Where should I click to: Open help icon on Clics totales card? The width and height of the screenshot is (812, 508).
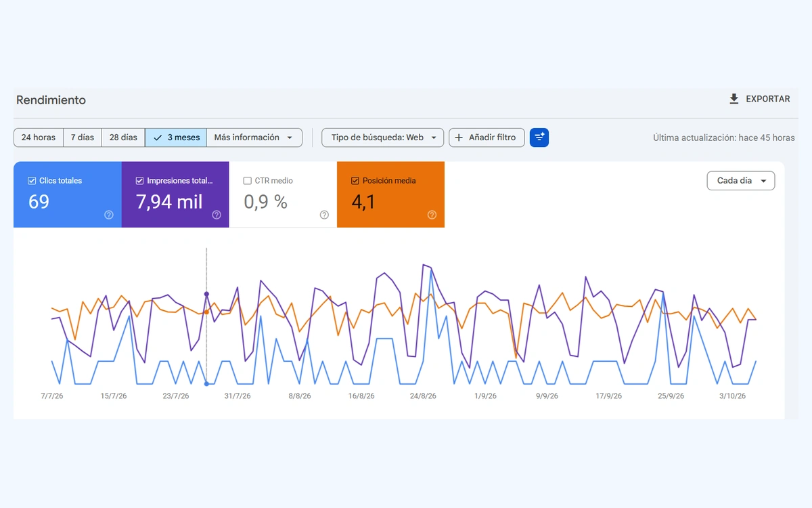pyautogui.click(x=109, y=215)
